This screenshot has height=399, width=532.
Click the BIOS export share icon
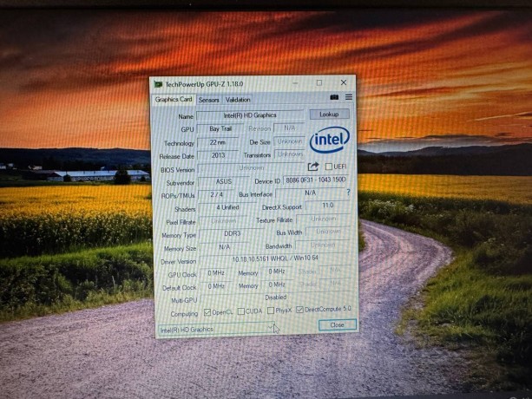point(312,167)
